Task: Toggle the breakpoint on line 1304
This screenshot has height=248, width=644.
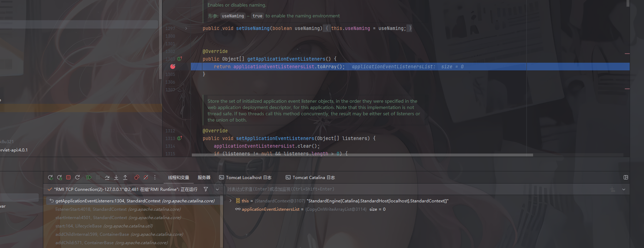Action: coord(173,67)
